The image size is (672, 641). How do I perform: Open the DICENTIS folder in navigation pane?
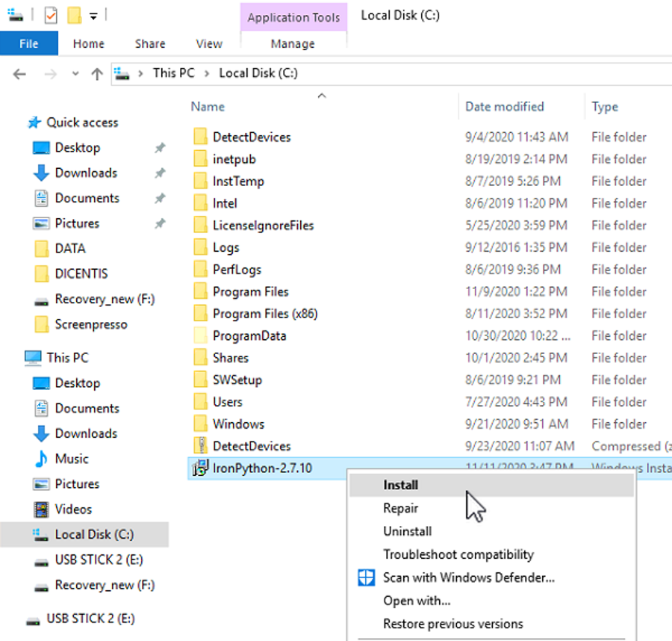[x=81, y=273]
